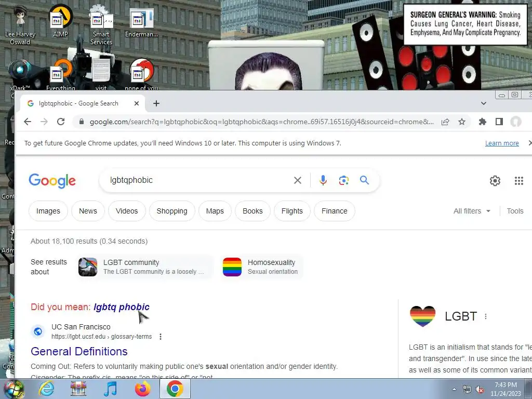The width and height of the screenshot is (532, 399).
Task: Switch to Finance results
Action: coord(335,211)
